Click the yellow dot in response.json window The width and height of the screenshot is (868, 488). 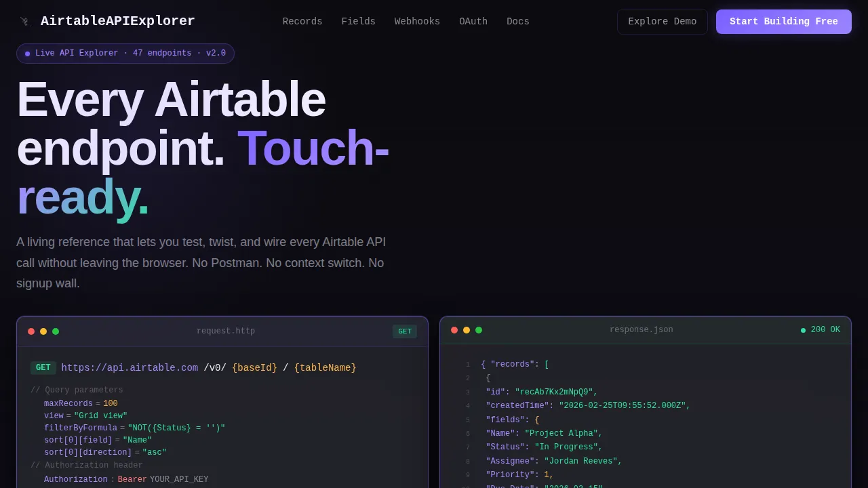(x=467, y=330)
